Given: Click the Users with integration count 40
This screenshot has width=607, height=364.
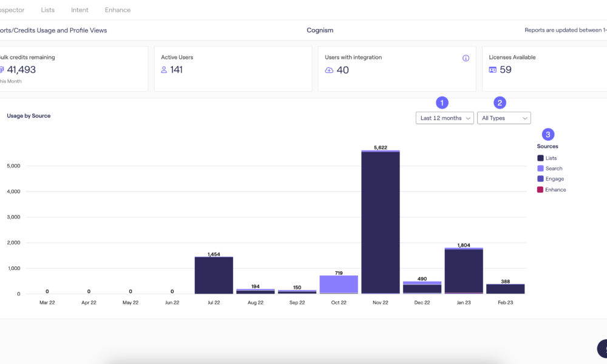Looking at the screenshot, I should 342,70.
